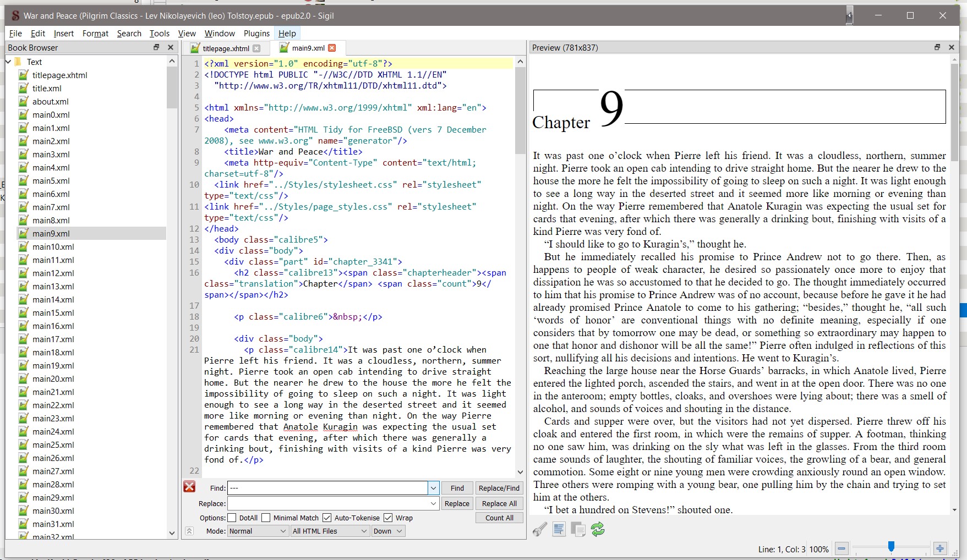The height and width of the screenshot is (560, 967).
Task: Click the Replace button
Action: 457,503
